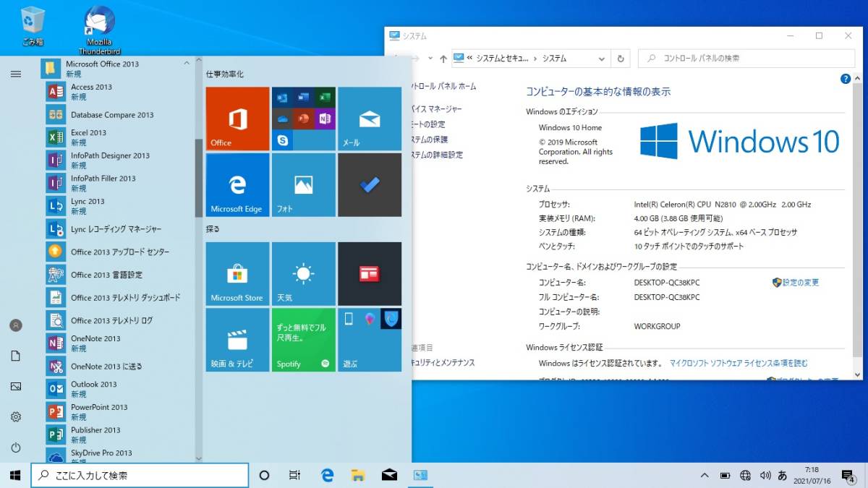Click the control panel search field
This screenshot has width=868, height=488.
[746, 59]
